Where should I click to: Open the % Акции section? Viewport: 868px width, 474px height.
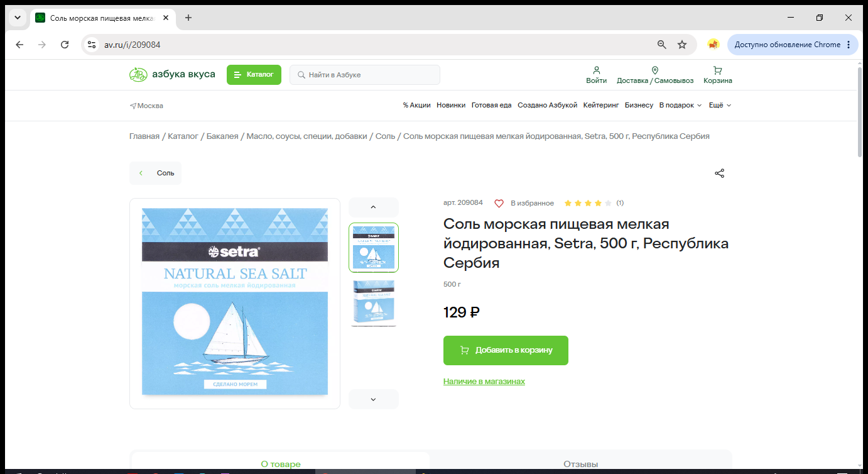417,105
